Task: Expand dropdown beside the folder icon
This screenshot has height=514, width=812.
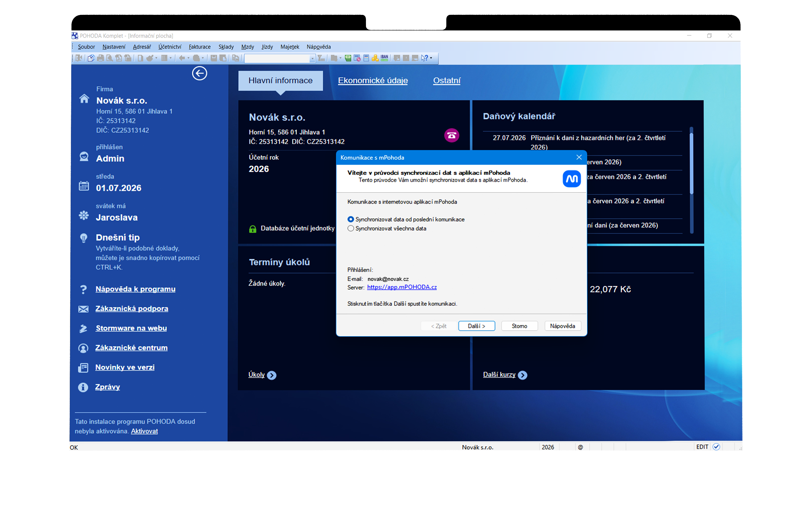Action: pyautogui.click(x=340, y=58)
